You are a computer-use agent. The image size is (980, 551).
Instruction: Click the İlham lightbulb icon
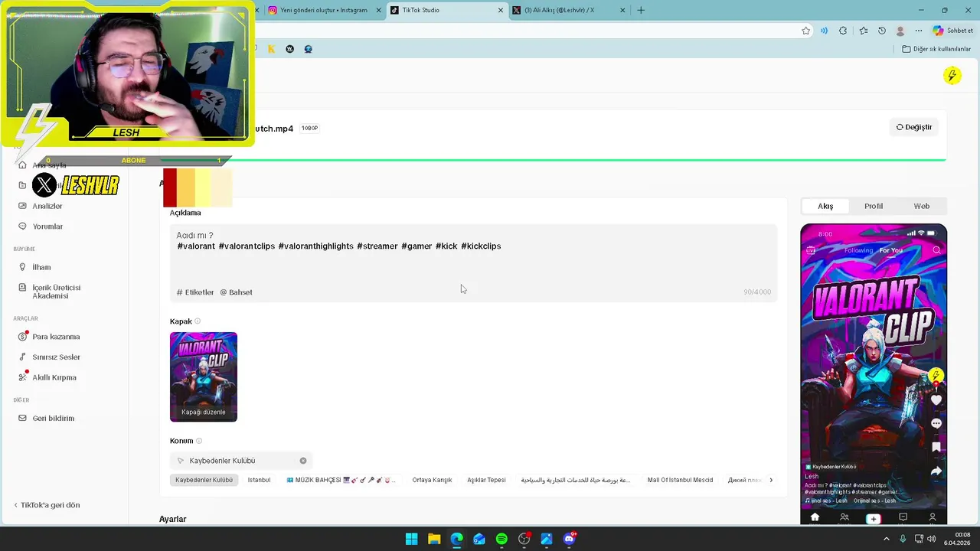[x=22, y=267]
